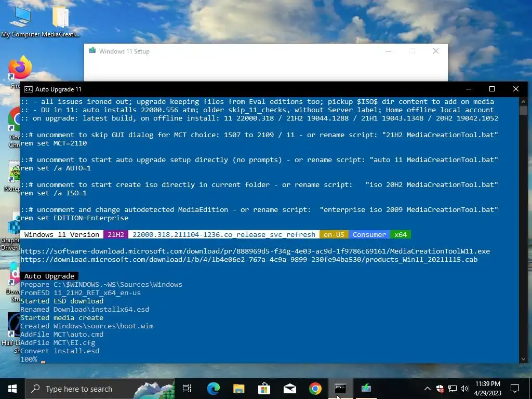Click the 'Started media create' line
This screenshot has width=532, height=399.
point(62,318)
